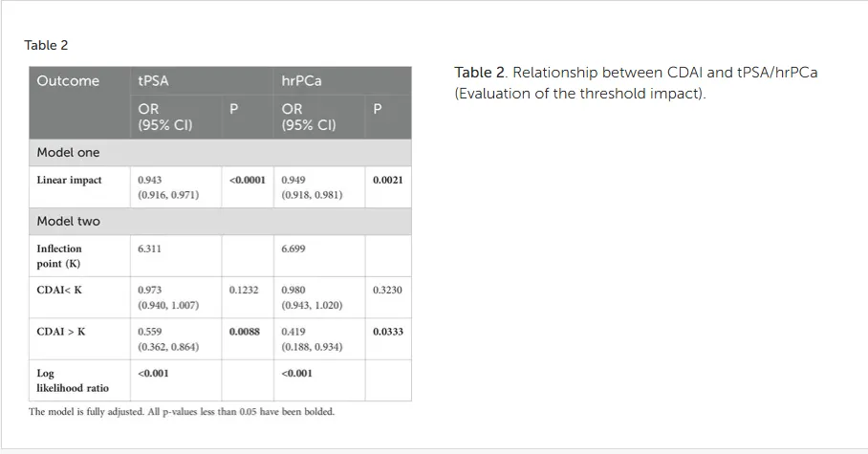Select the bolded P value 0.0088
Viewport: 868px width, 454px height.
pos(244,332)
